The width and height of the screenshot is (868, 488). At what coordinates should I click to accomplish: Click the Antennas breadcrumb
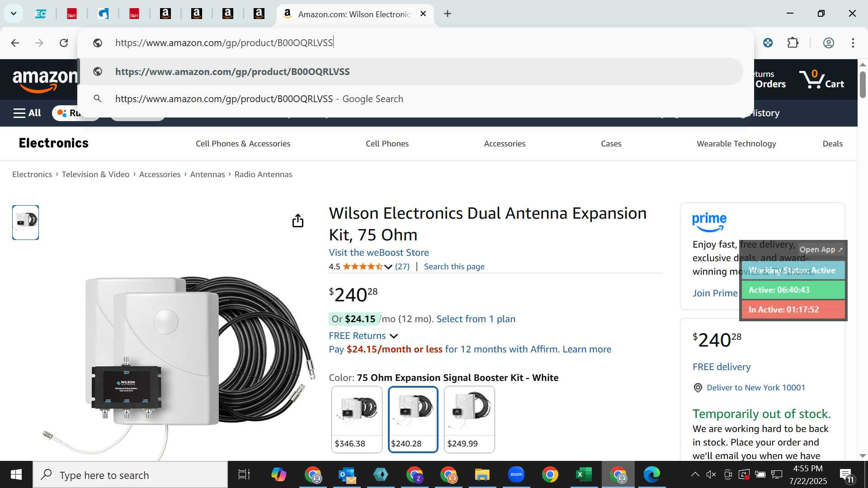[207, 174]
